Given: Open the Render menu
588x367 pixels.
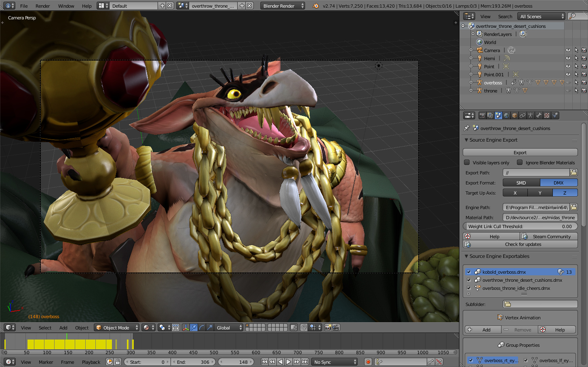Looking at the screenshot, I should [x=42, y=6].
